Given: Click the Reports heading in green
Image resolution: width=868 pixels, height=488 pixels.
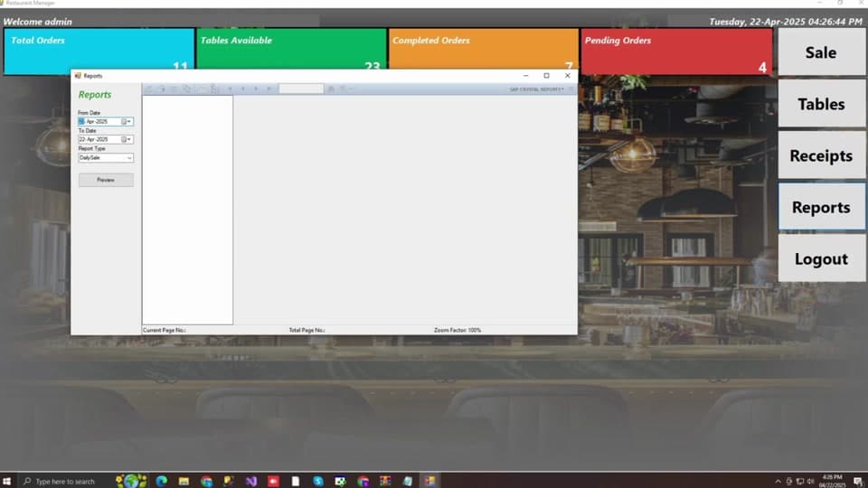Looking at the screenshot, I should (x=95, y=95).
